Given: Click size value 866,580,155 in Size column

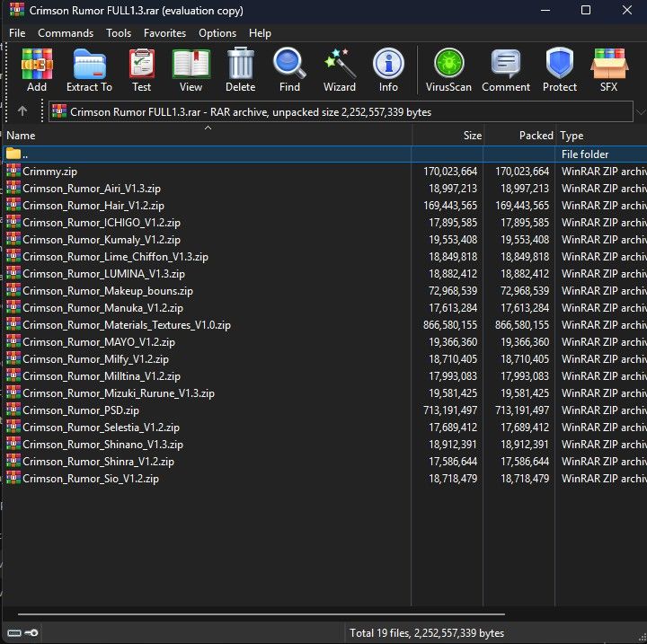Looking at the screenshot, I should coord(450,324).
